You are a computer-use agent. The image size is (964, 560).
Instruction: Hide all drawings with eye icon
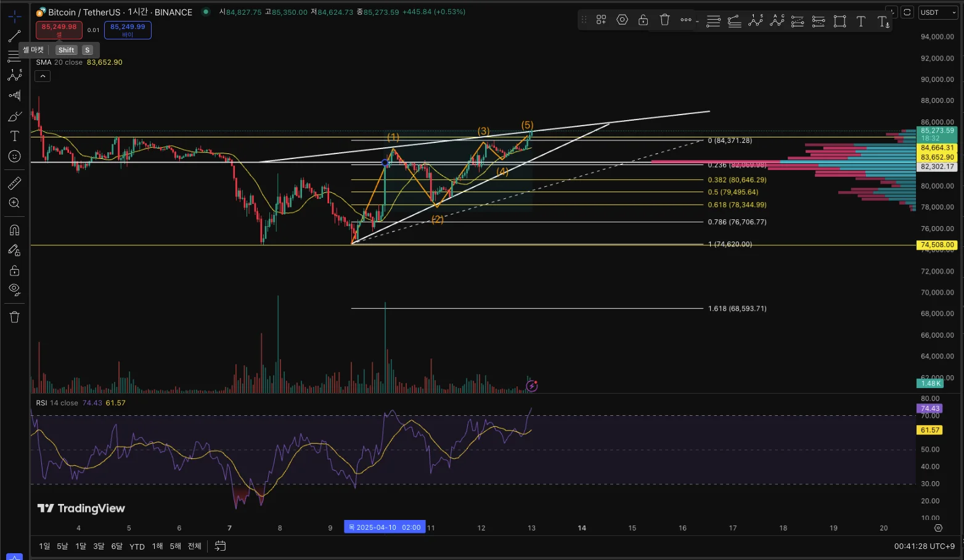(14, 290)
